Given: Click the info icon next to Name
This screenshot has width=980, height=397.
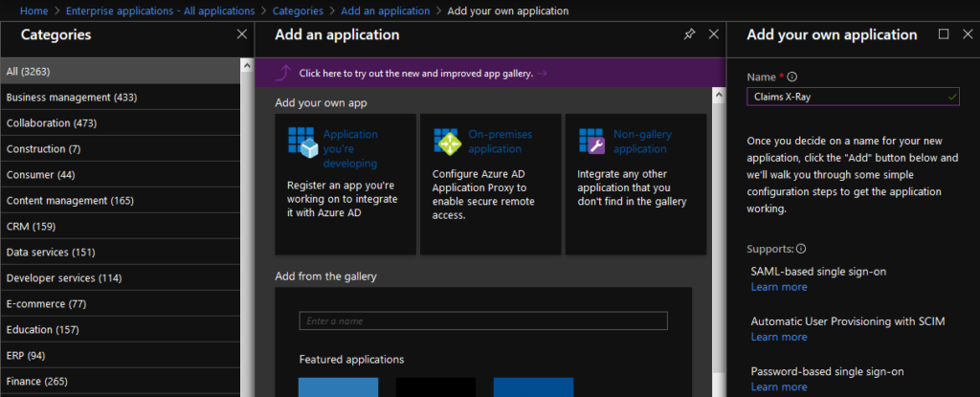Looking at the screenshot, I should pyautogui.click(x=792, y=77).
